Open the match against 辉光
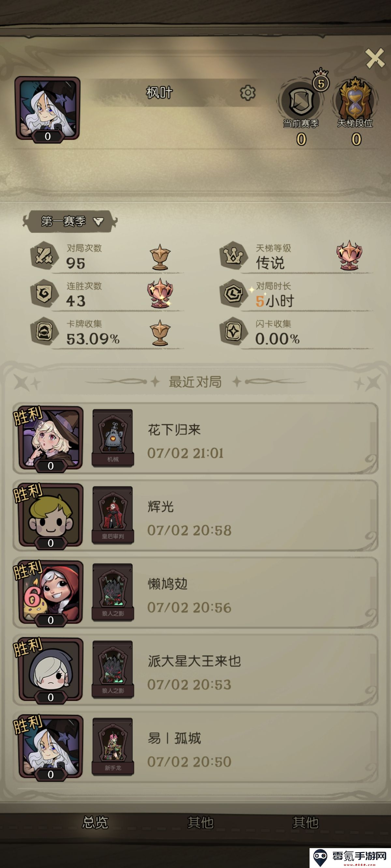 click(x=195, y=515)
